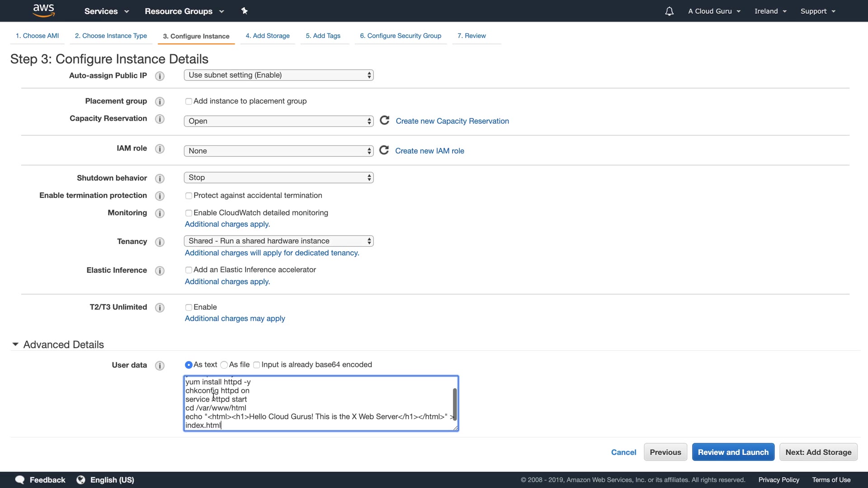Click refresh icon beside IAM role

point(384,150)
